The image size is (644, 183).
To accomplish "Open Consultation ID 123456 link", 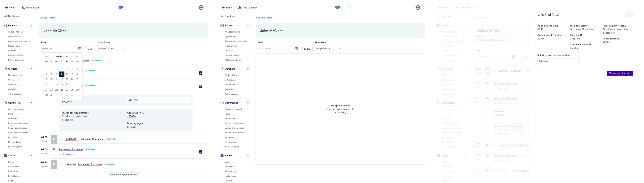I will (131, 116).
